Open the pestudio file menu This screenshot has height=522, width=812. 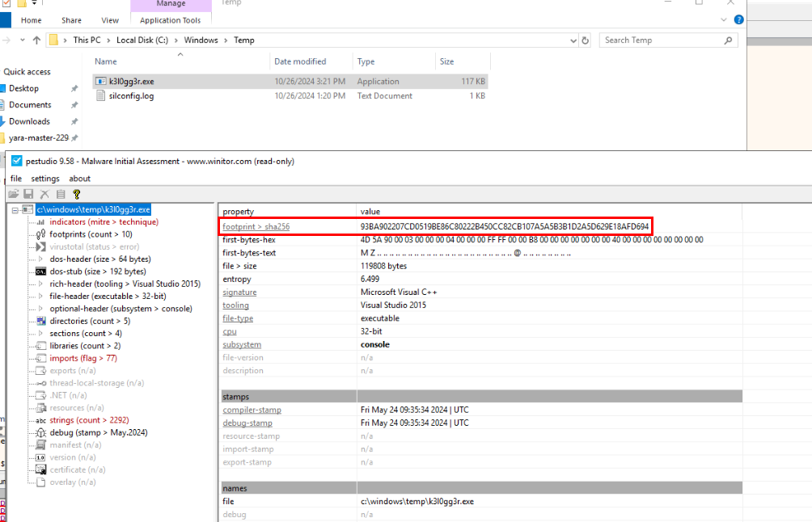pos(16,179)
